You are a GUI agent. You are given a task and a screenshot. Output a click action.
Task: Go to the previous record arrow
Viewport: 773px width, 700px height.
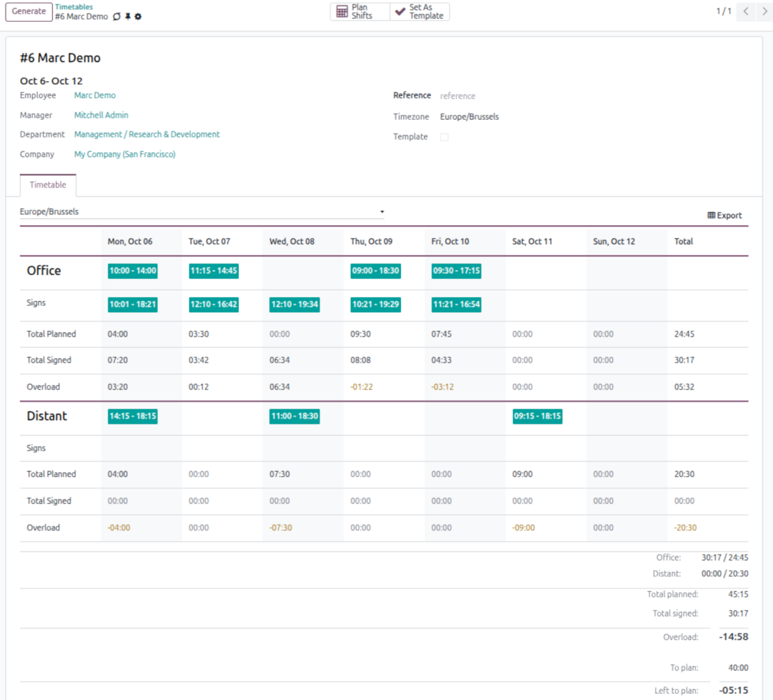click(x=746, y=12)
